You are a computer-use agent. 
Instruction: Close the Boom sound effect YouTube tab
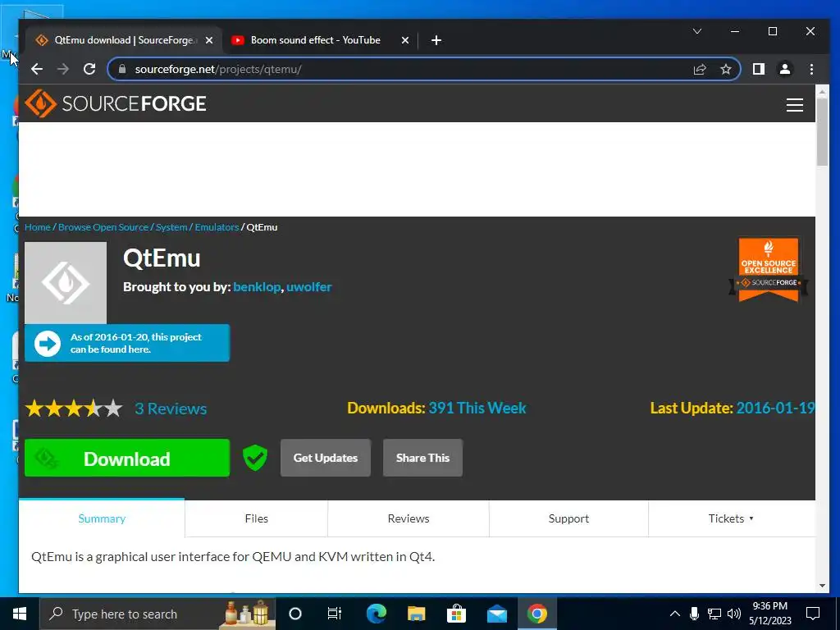pos(405,40)
